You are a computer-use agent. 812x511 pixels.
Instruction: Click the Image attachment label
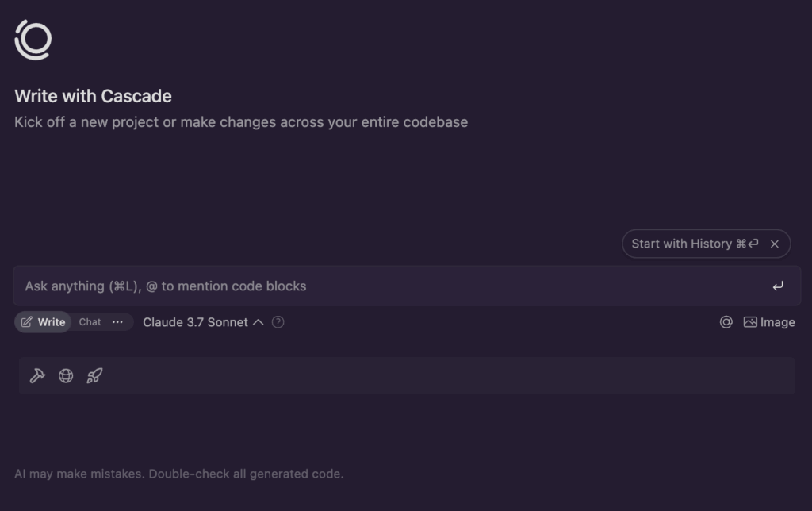(777, 322)
